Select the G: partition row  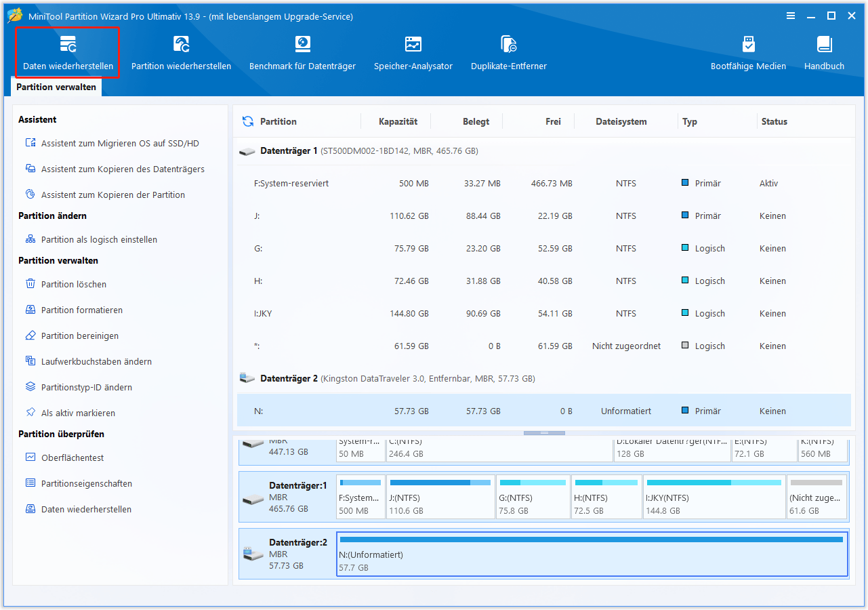(x=544, y=249)
